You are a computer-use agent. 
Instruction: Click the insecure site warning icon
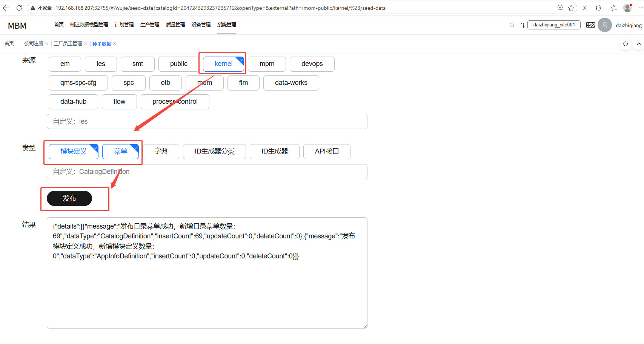[x=33, y=8]
